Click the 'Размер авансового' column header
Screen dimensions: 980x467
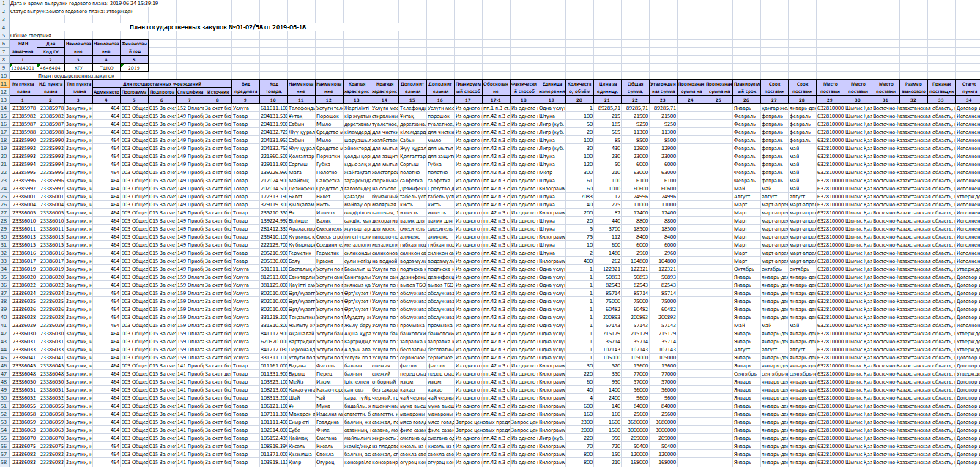pos(913,89)
